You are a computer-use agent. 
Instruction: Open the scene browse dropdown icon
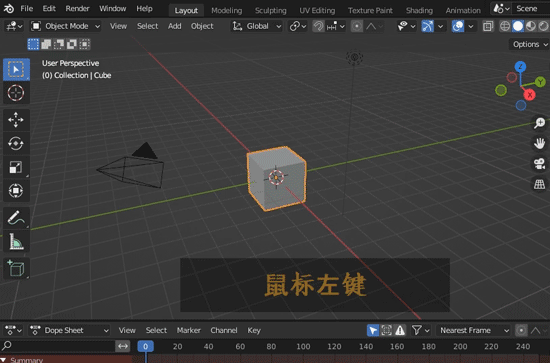pos(501,8)
